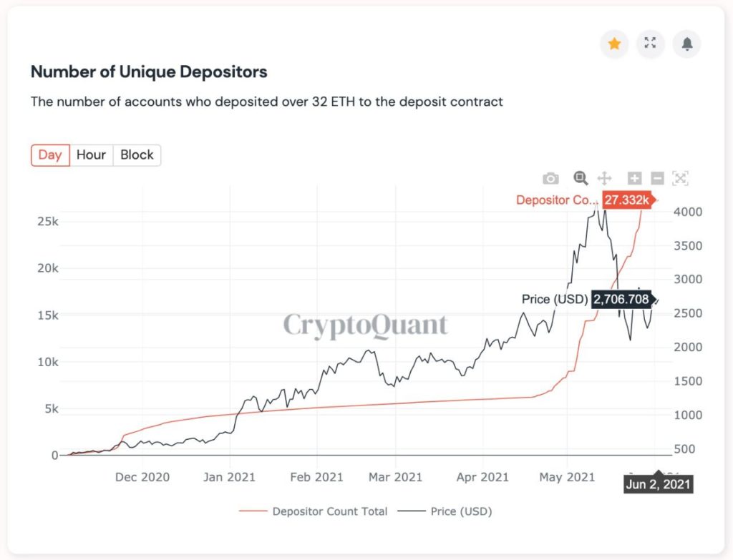Zoom out using the minus icon

656,178
